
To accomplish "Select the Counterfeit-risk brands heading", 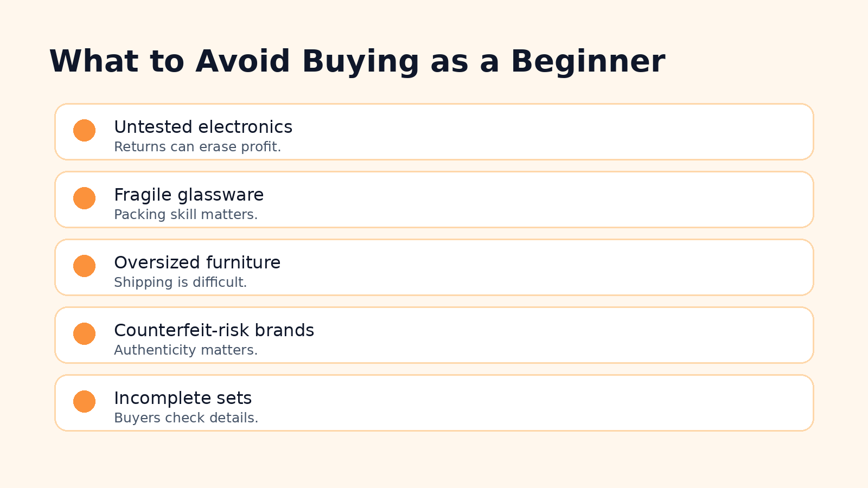I will tap(214, 330).
